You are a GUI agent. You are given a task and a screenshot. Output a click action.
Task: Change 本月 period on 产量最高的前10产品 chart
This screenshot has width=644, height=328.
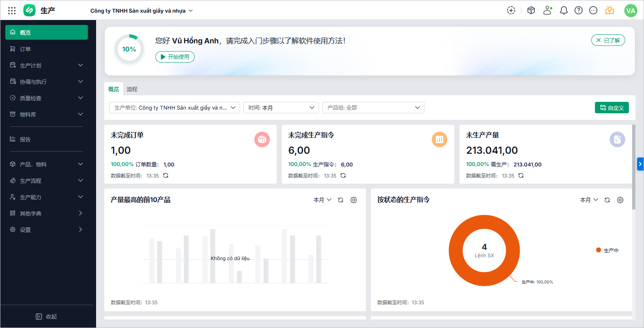(323, 200)
